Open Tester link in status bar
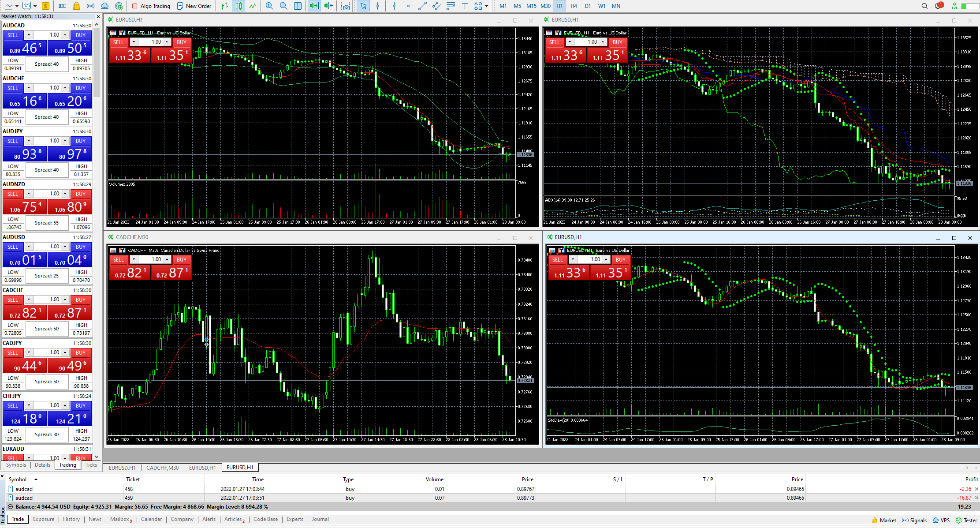Image resolution: width=980 pixels, height=528 pixels. pos(966,521)
